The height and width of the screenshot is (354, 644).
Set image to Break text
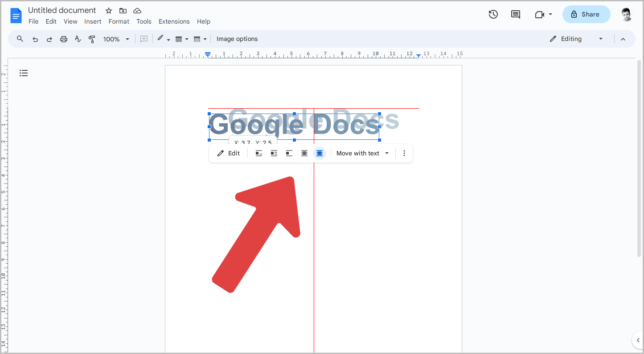click(289, 153)
